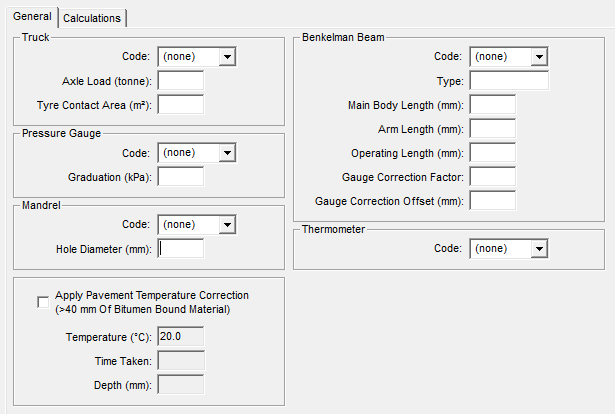Switch to the Calculations tab
This screenshot has height=414, width=615.
[92, 18]
